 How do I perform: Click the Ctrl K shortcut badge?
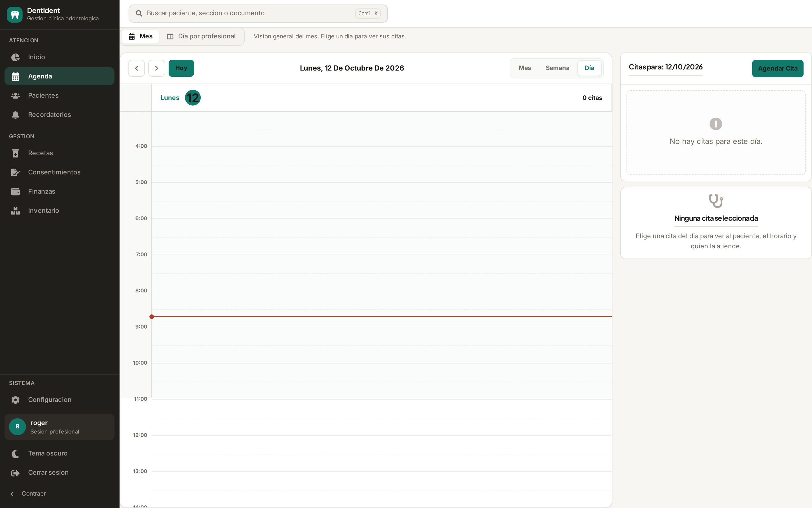point(368,14)
